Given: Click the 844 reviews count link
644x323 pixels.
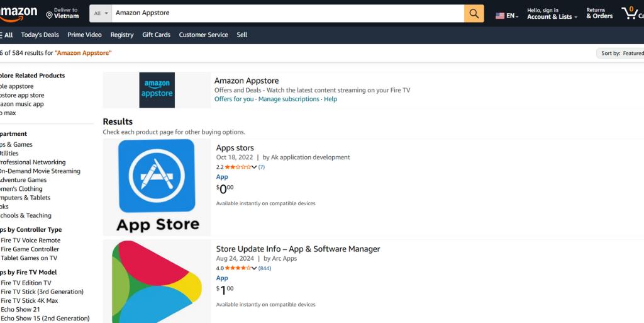Looking at the screenshot, I should [265, 268].
